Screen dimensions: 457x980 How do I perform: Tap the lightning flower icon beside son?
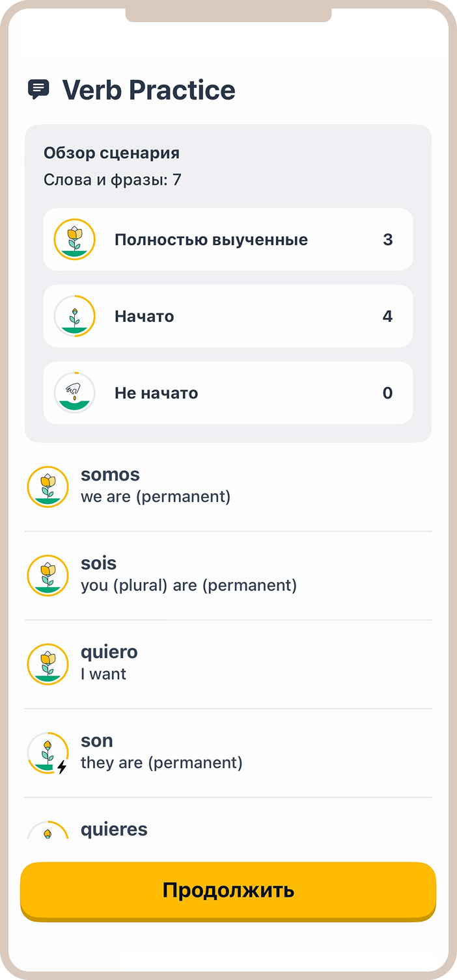48,753
